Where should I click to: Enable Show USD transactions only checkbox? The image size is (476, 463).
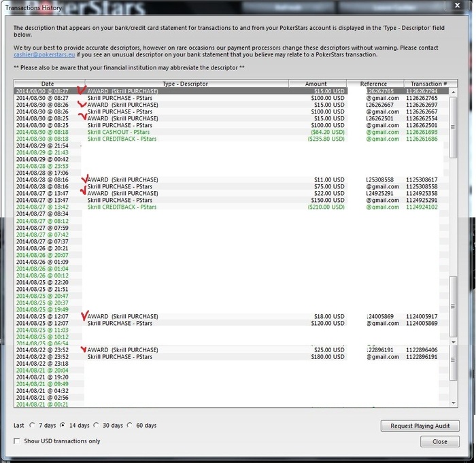pos(17,441)
